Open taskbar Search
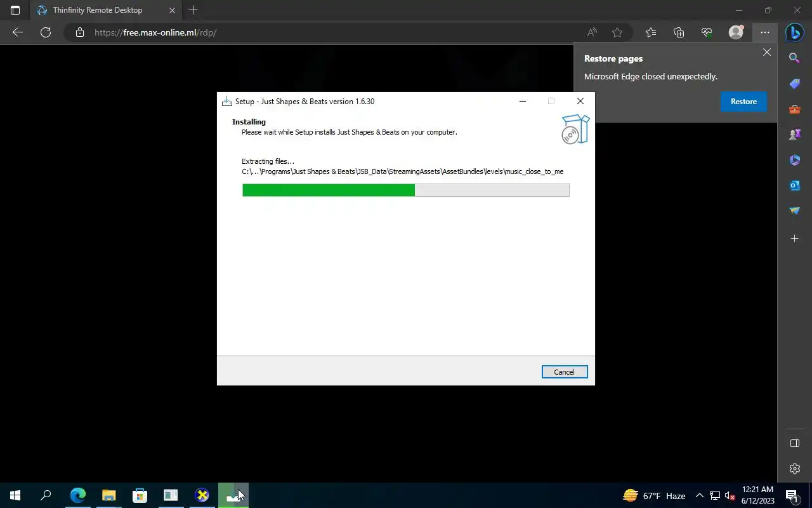This screenshot has height=508, width=812. [x=46, y=496]
